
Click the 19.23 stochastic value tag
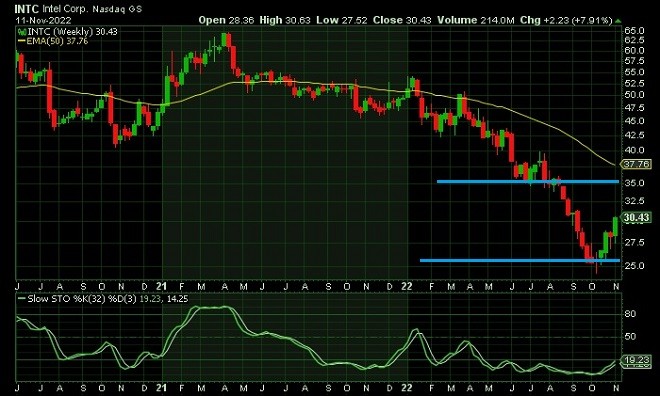click(635, 360)
